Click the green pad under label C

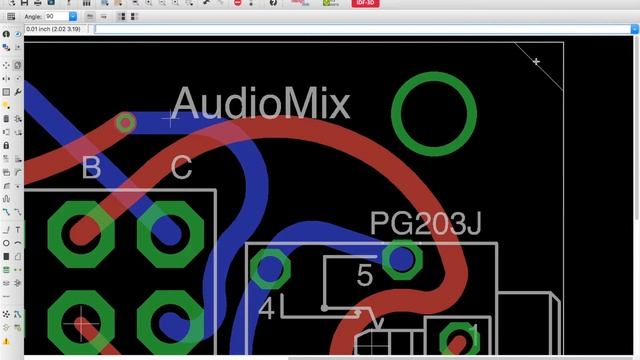click(x=171, y=234)
